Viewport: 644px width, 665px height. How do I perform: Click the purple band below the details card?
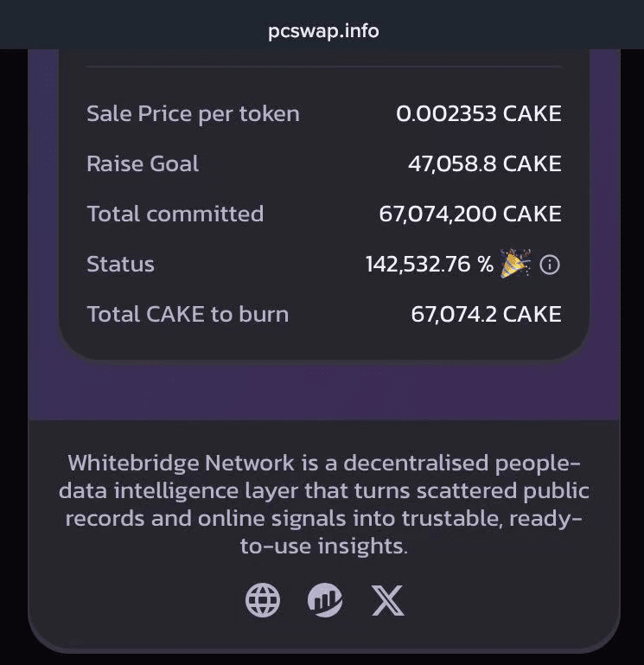point(322,390)
